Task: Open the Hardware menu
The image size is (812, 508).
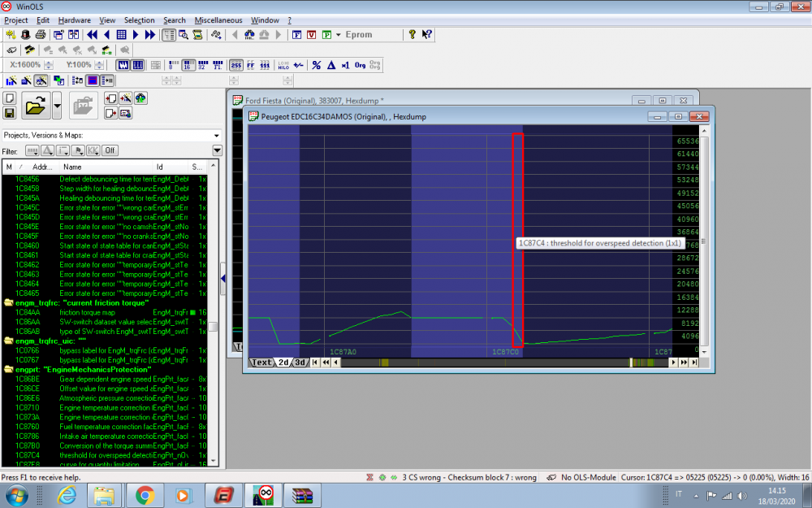Action: point(74,20)
